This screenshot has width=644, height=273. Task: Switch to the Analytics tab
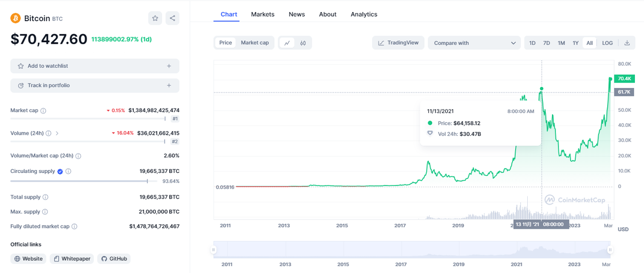click(x=364, y=14)
